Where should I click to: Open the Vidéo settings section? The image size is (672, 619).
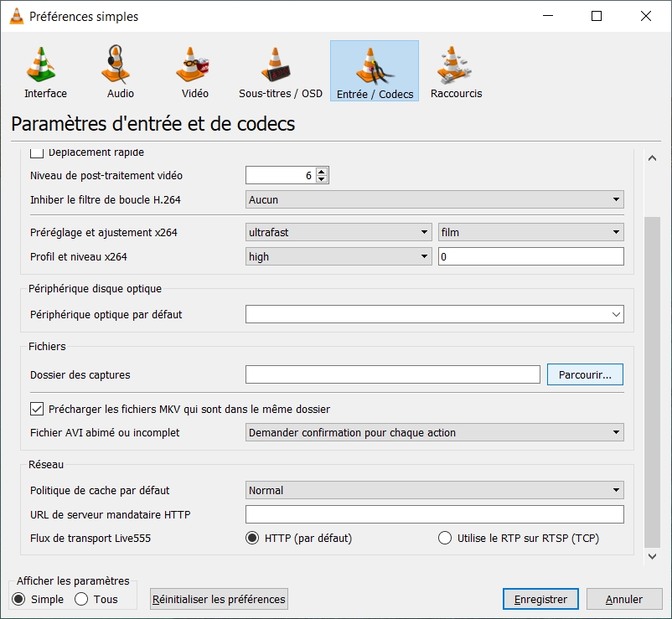pyautogui.click(x=194, y=71)
